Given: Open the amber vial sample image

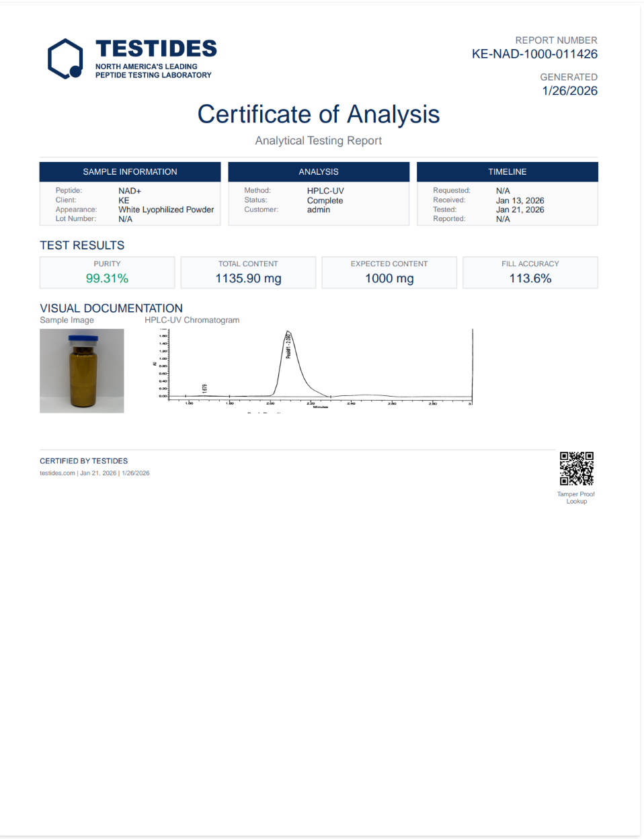Looking at the screenshot, I should point(82,370).
